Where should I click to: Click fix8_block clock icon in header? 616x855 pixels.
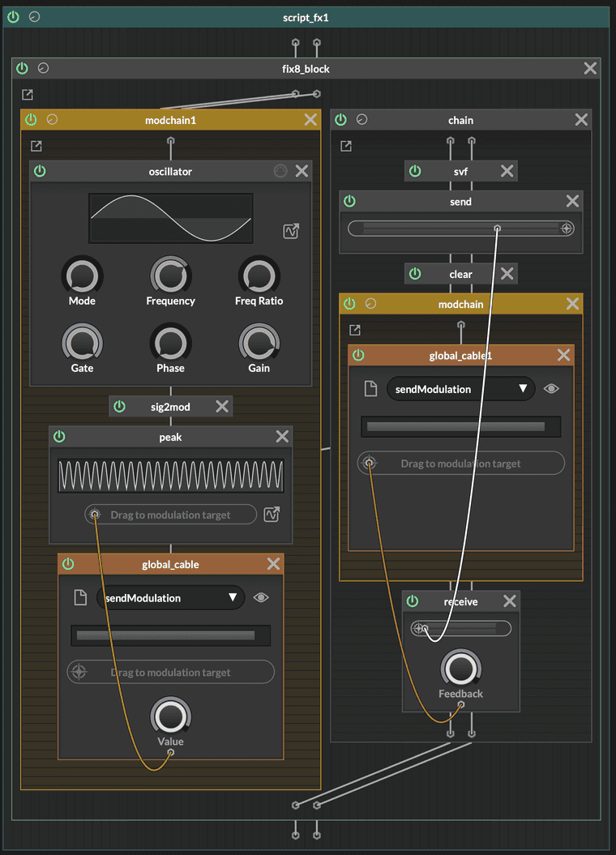(x=43, y=69)
